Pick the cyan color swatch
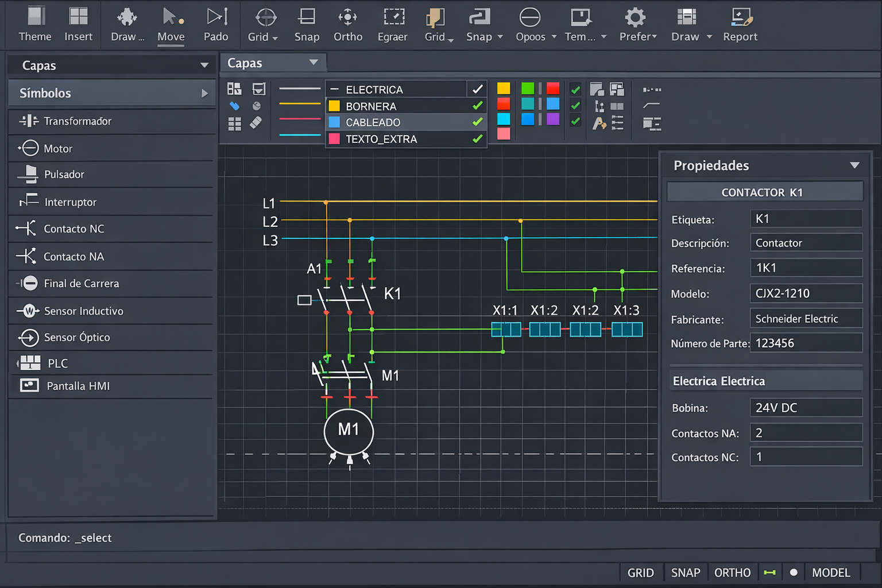 (504, 119)
